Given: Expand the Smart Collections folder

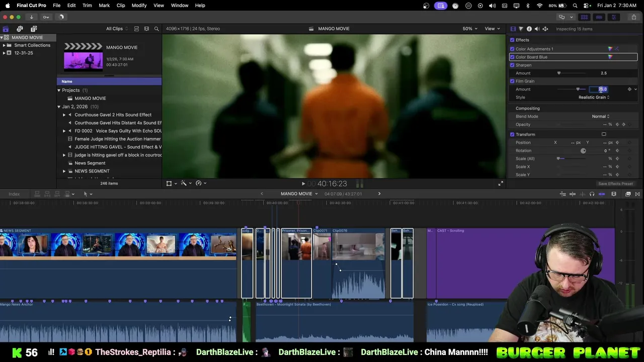Looking at the screenshot, I should pos(4,45).
